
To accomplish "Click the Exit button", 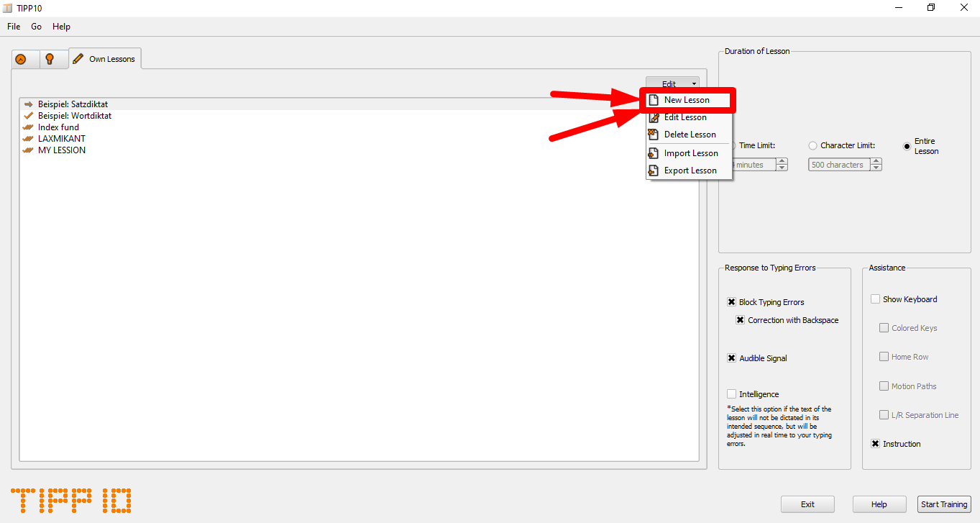I will [808, 504].
